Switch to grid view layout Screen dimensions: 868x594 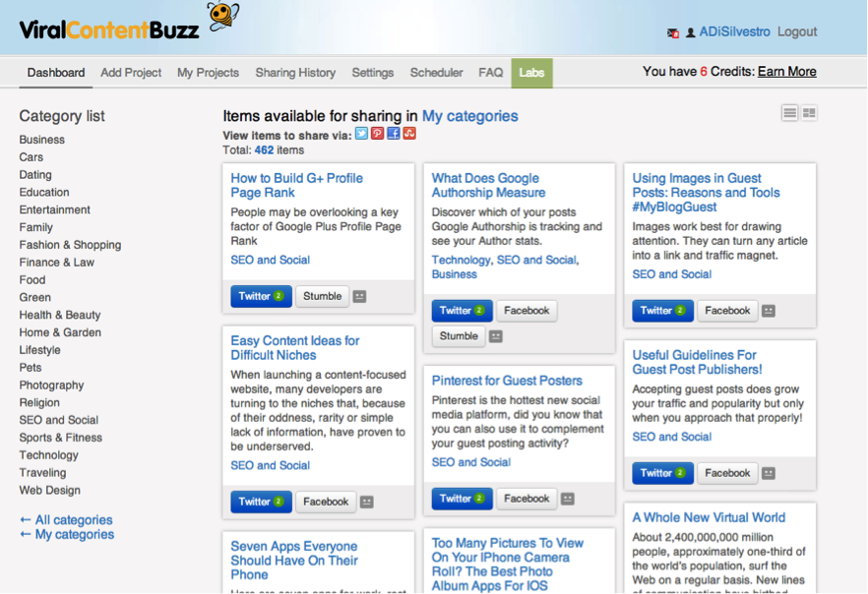809,113
